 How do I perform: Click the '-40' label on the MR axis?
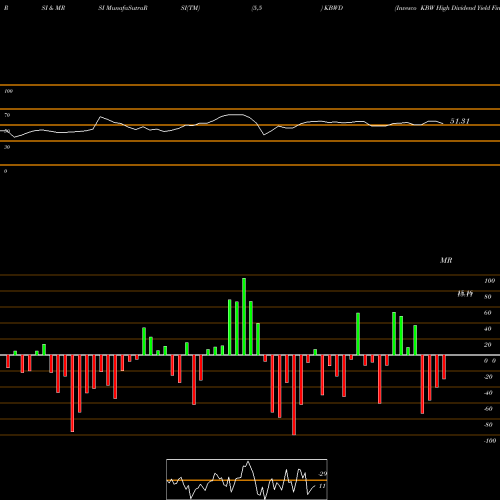click(488, 393)
